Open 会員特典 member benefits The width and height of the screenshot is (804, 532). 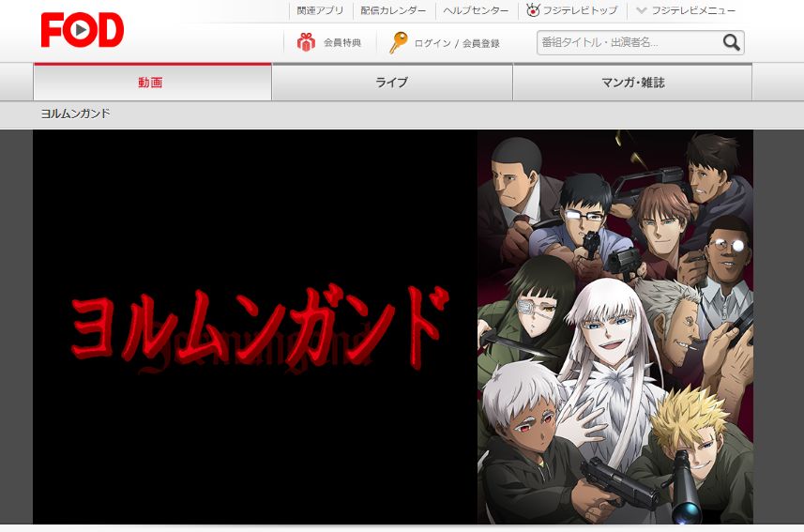tap(342, 42)
